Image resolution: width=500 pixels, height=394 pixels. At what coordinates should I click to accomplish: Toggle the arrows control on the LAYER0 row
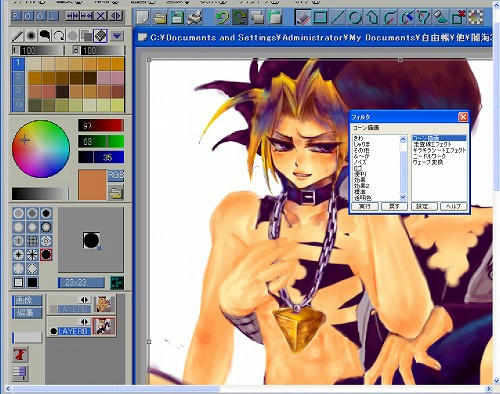(x=84, y=322)
